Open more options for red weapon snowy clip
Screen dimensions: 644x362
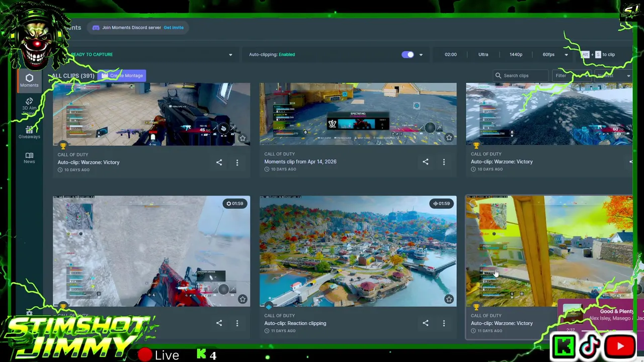point(237,323)
